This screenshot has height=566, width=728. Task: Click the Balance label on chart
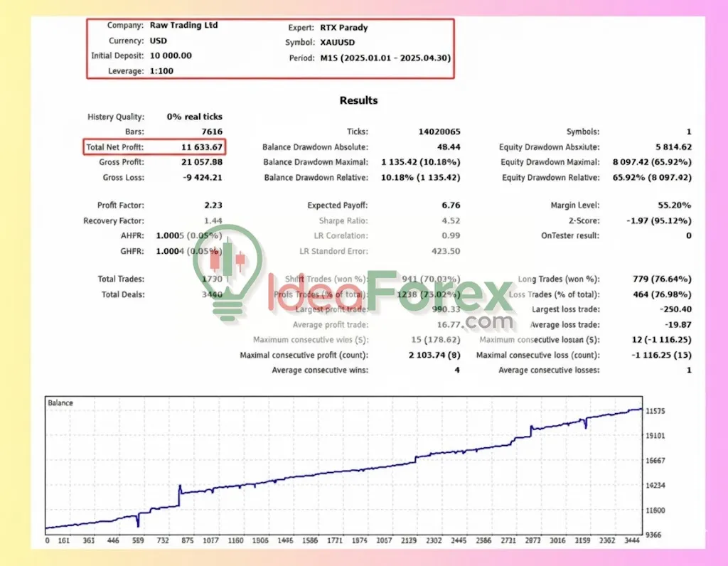[60, 403]
